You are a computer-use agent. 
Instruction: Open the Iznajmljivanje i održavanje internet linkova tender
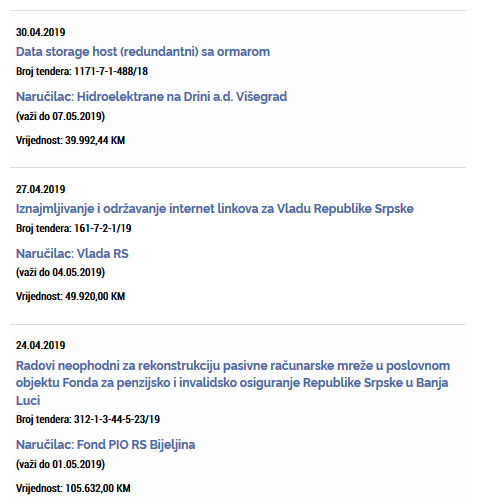pyautogui.click(x=215, y=209)
